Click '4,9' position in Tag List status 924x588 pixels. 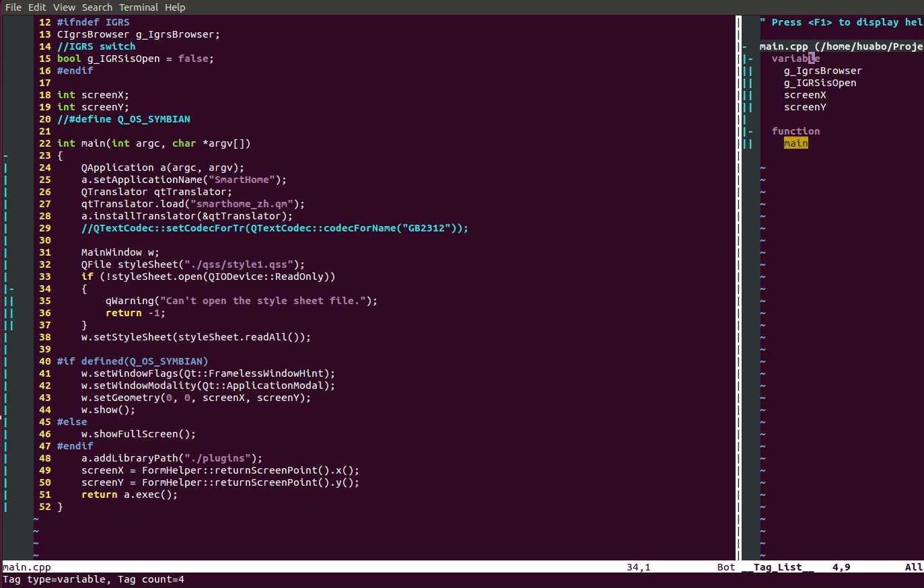point(841,567)
